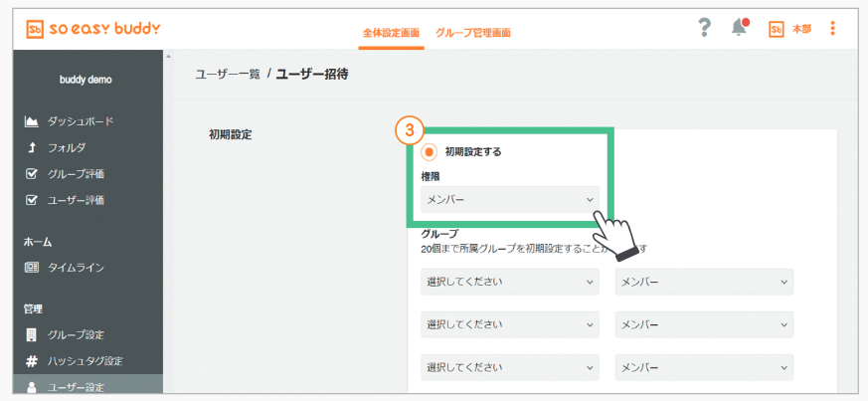The height and width of the screenshot is (401, 868).
Task: Click the 本部 account name
Action: [801, 30]
